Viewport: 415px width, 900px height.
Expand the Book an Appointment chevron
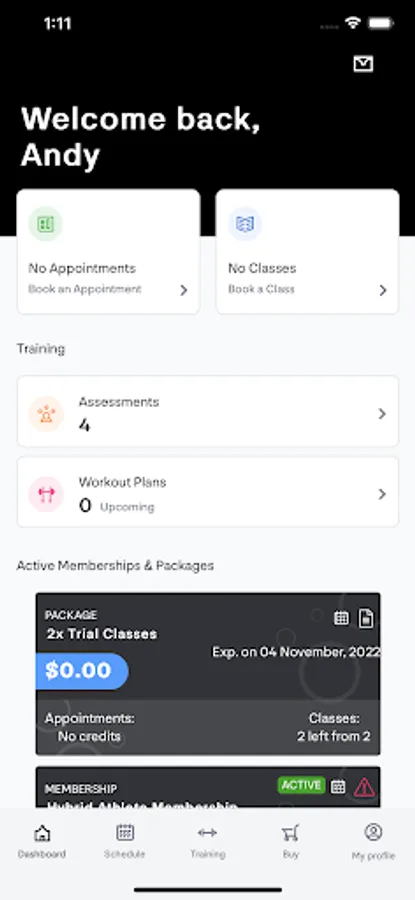(184, 290)
